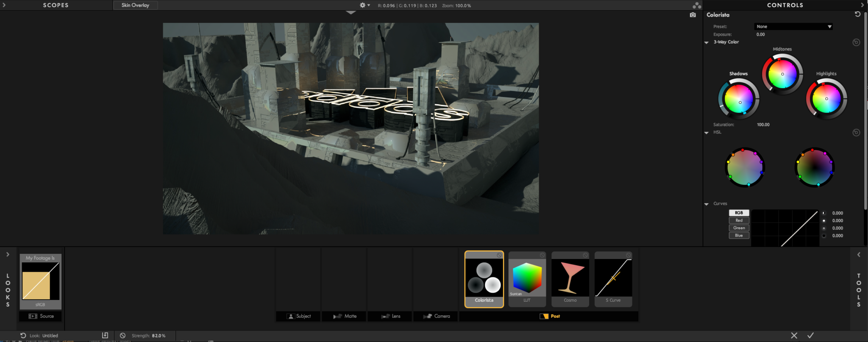This screenshot has width=868, height=342.
Task: Select the Green curve channel
Action: (739, 228)
